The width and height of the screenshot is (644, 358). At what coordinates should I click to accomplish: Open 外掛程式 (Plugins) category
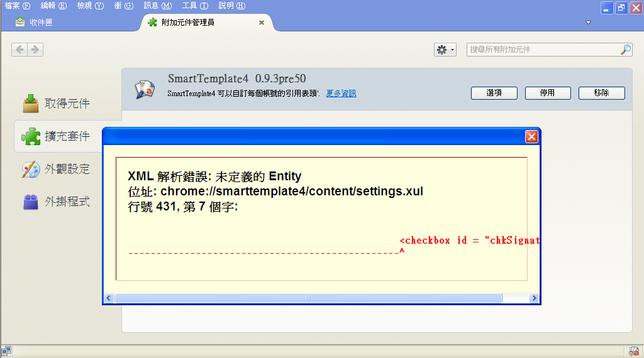pyautogui.click(x=57, y=202)
